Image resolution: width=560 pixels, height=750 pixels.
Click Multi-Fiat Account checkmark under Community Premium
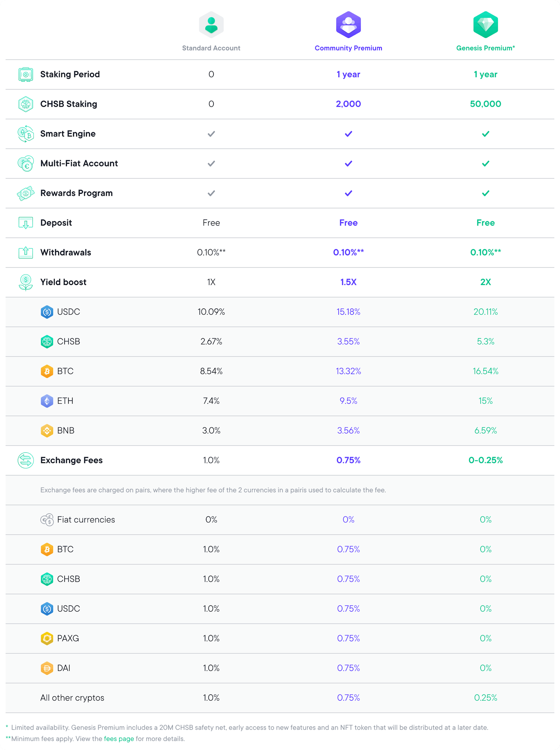coord(348,163)
